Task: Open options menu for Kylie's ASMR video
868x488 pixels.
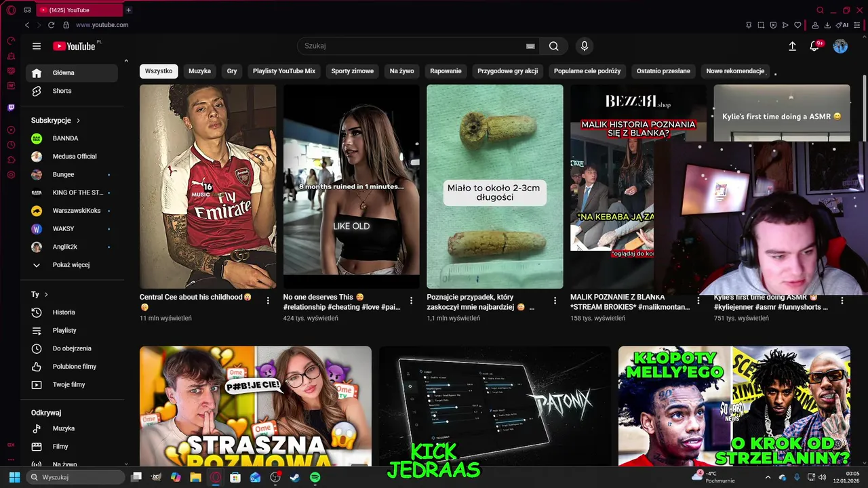Action: (x=842, y=300)
